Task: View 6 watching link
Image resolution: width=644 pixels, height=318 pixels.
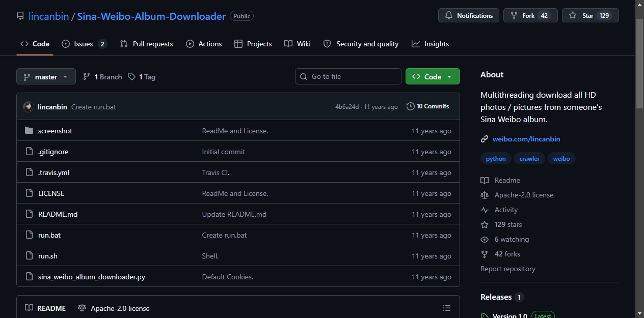Action: click(505, 239)
